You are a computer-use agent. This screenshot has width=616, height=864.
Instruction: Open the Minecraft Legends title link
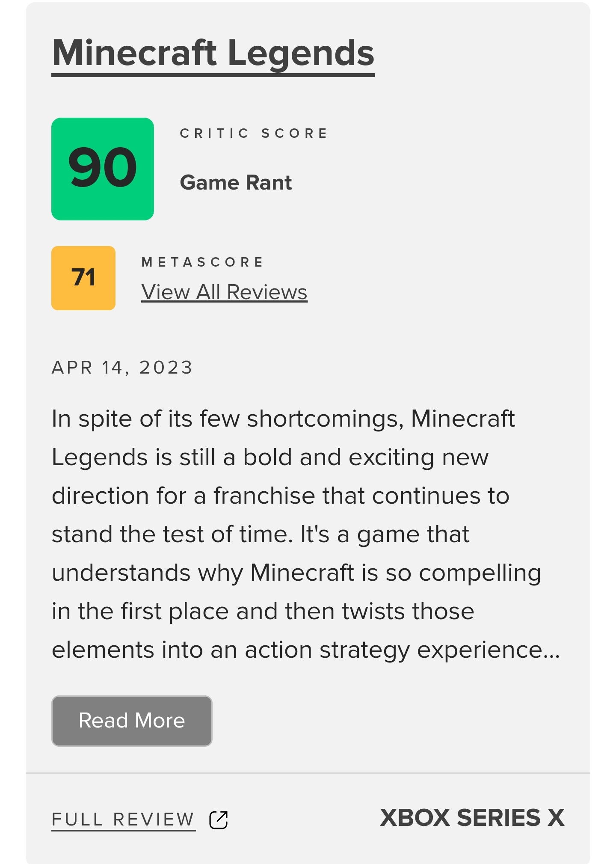click(x=213, y=53)
